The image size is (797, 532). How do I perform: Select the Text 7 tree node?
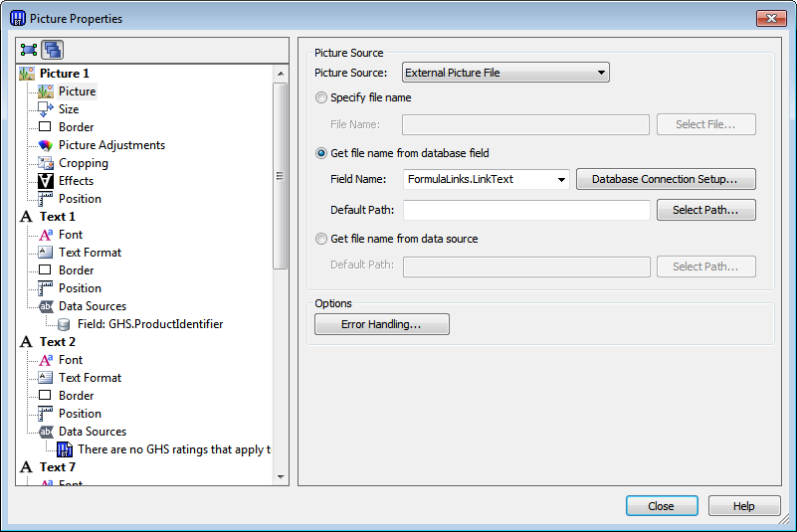pyautogui.click(x=58, y=467)
